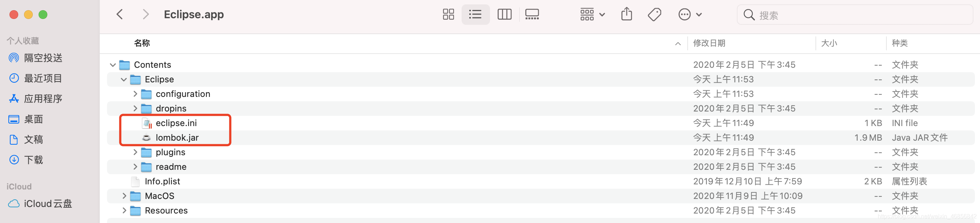Switch to column view

pyautogui.click(x=504, y=15)
